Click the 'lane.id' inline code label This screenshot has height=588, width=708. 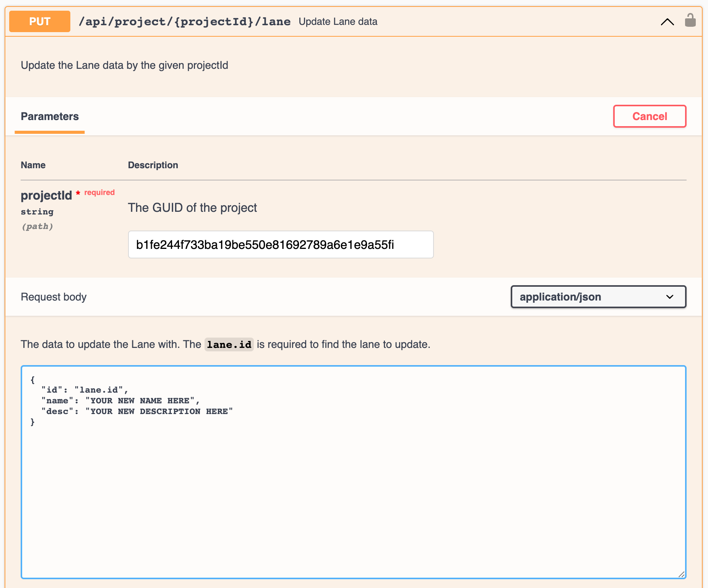(229, 344)
